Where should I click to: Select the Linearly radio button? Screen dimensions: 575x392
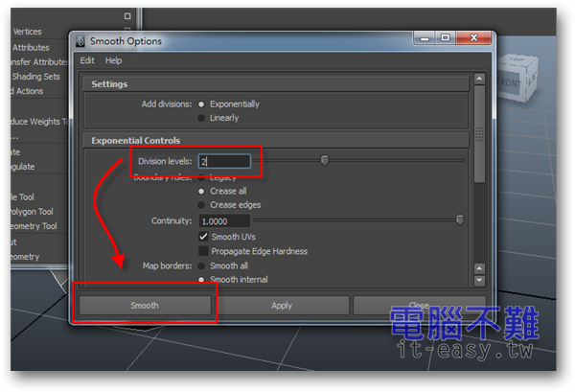pyautogui.click(x=201, y=118)
